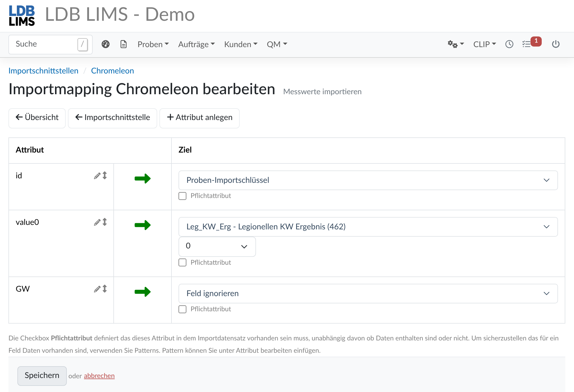Image resolution: width=574 pixels, height=392 pixels.
Task: Edit the GW attribute pencil icon
Action: (x=97, y=289)
